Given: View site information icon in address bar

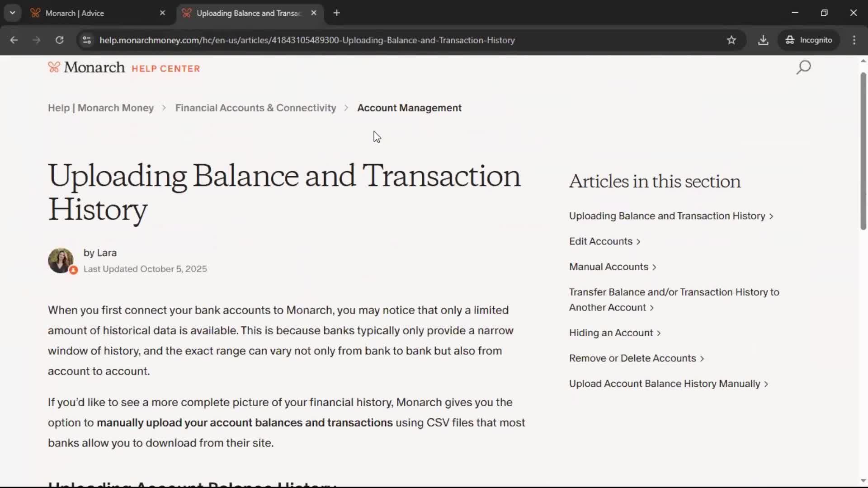Looking at the screenshot, I should point(87,40).
